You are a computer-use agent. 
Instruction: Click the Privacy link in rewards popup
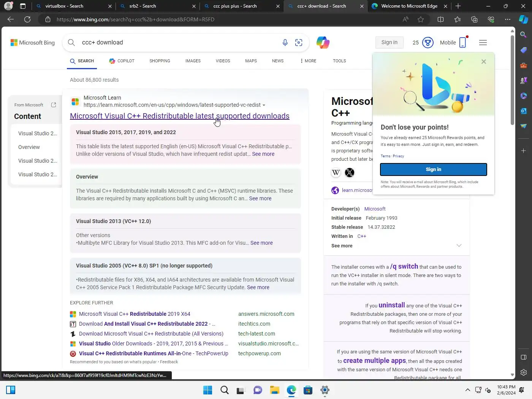[x=398, y=156]
